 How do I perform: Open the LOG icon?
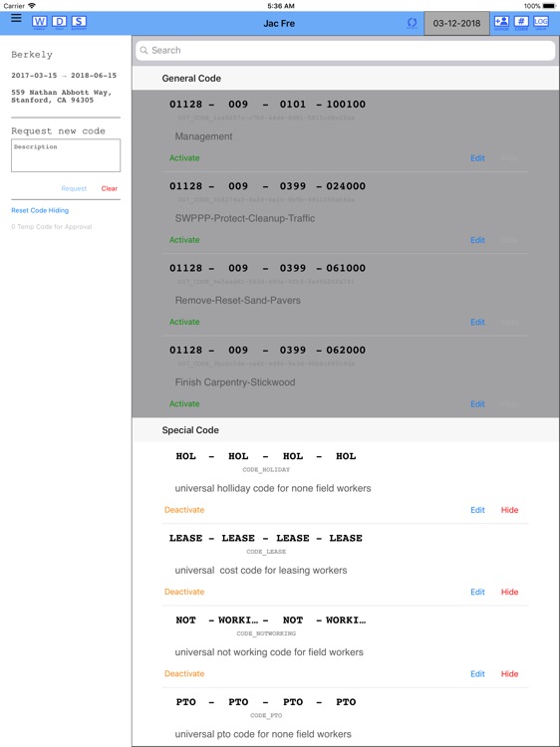(541, 22)
